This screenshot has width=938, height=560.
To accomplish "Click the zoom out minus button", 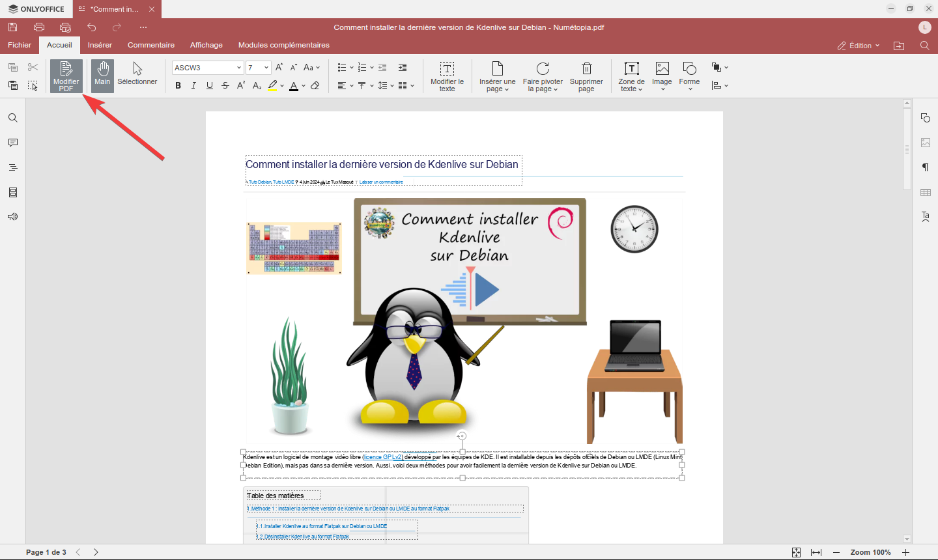I will [x=836, y=552].
